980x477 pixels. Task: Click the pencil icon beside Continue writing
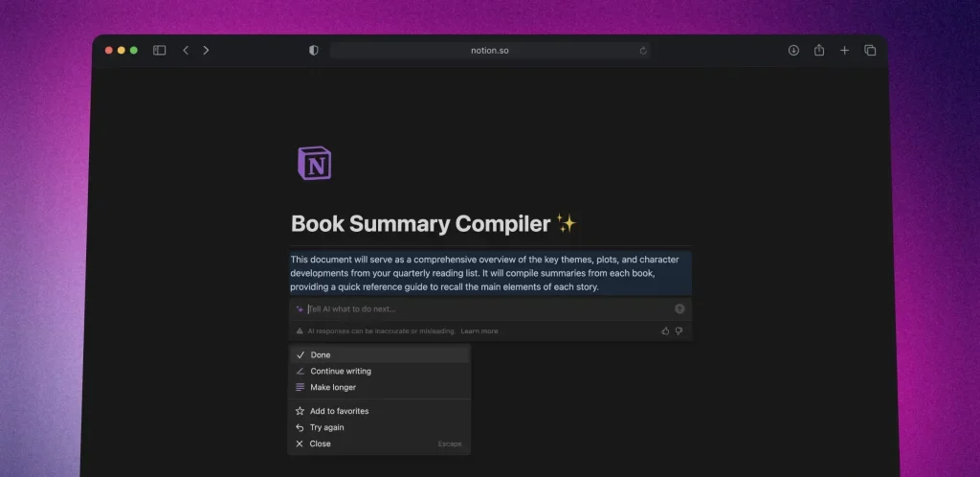pos(300,371)
